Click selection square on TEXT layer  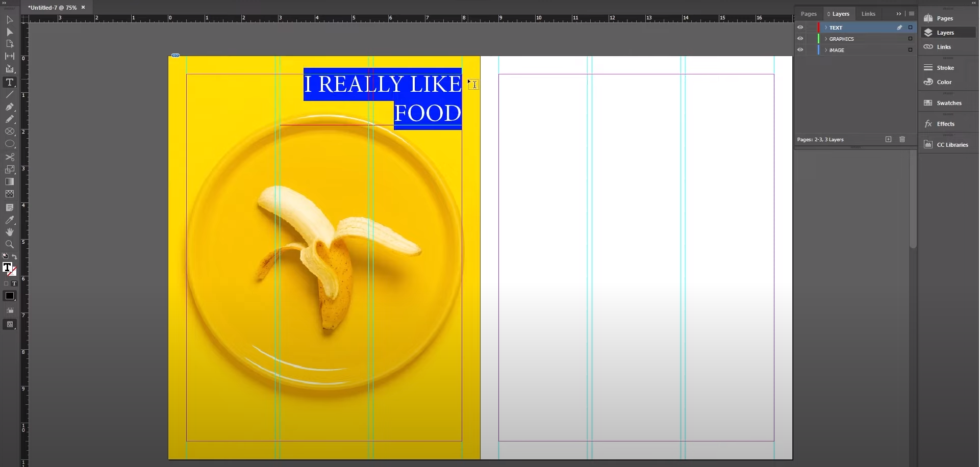(x=910, y=28)
